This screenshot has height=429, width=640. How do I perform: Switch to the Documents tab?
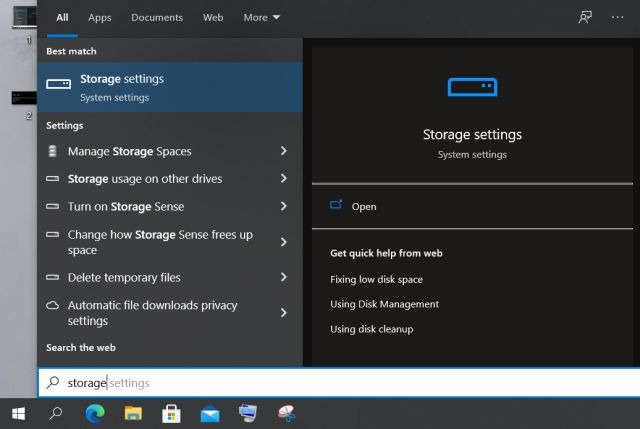point(157,18)
